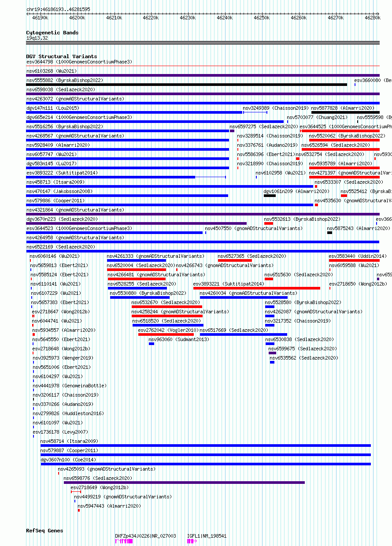
Task: Click the esv2718649 (Wong2012b) label
Action: (x=100, y=487)
